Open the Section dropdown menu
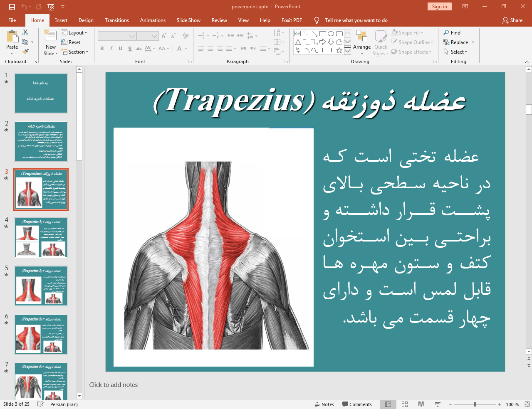The width and height of the screenshot is (532, 409). 75,52
